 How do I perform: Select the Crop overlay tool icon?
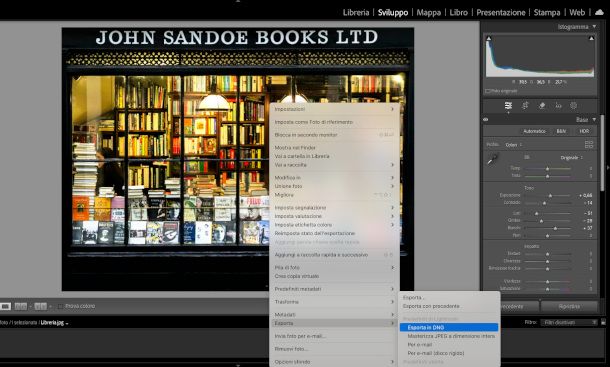pyautogui.click(x=525, y=105)
